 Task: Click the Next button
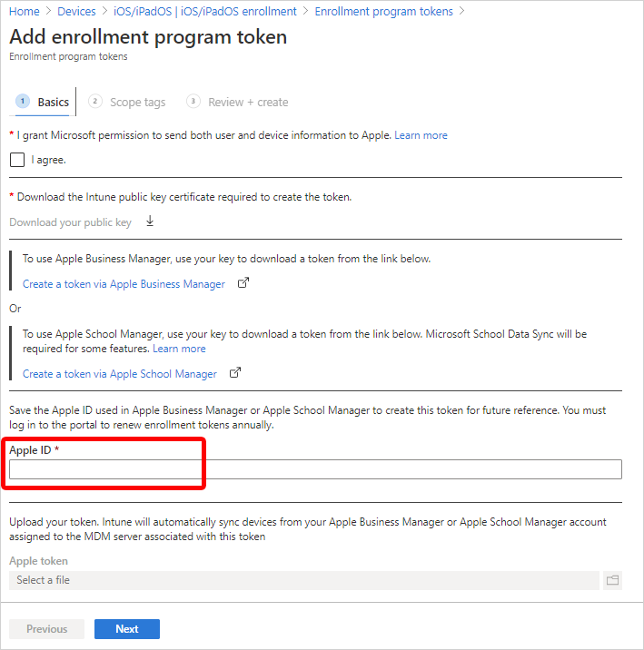(x=127, y=629)
